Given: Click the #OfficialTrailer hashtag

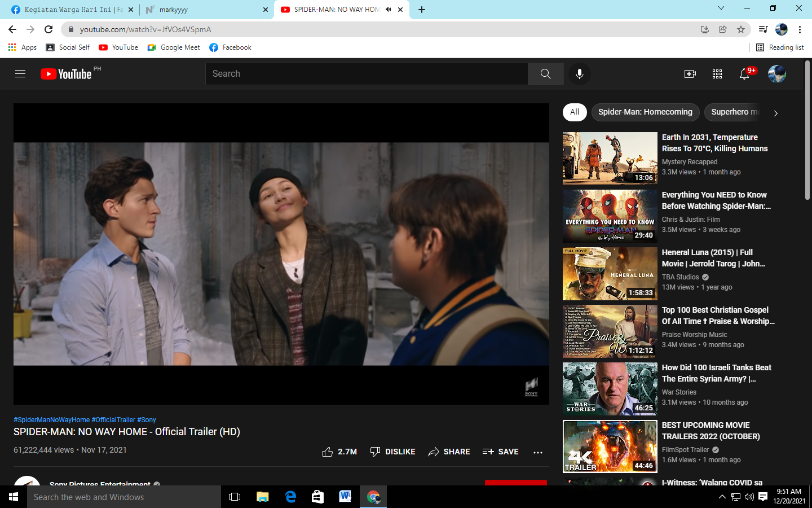Looking at the screenshot, I should [x=113, y=420].
